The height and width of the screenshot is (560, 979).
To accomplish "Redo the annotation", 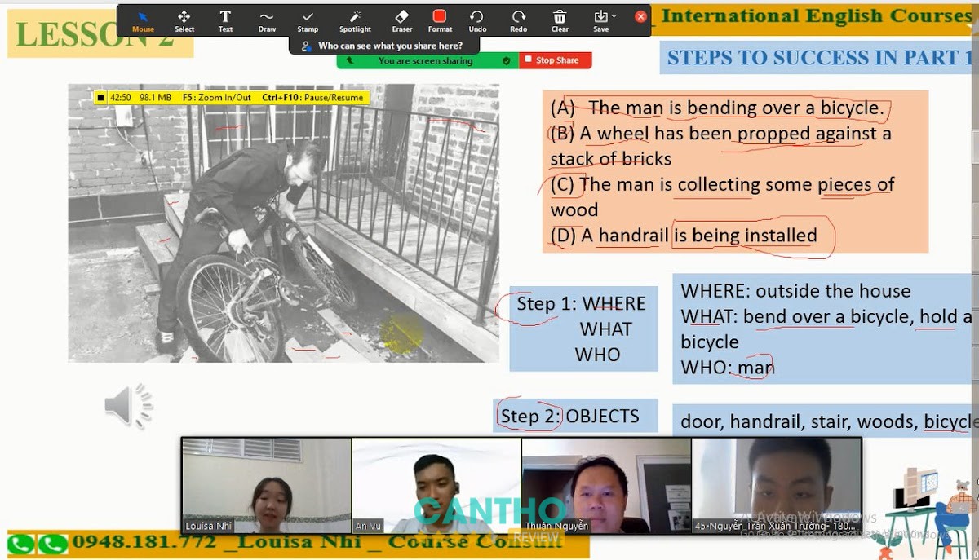I will point(519,21).
